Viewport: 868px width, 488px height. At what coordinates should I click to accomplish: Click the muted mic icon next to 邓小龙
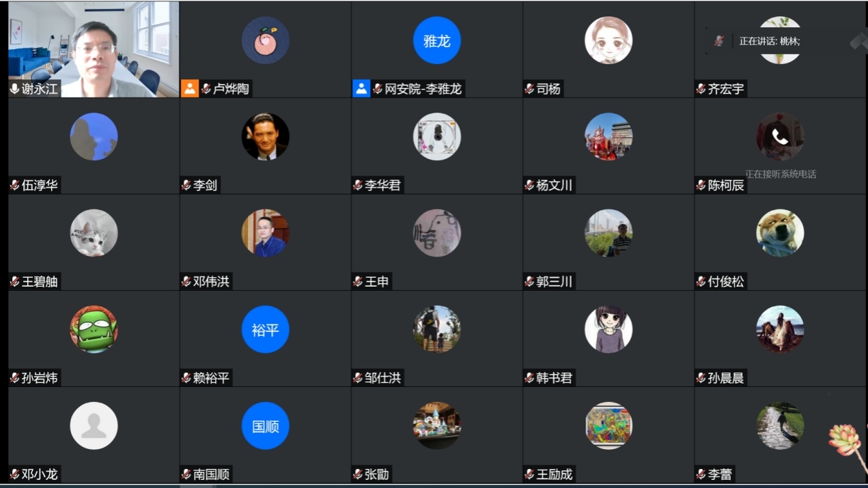tap(14, 474)
